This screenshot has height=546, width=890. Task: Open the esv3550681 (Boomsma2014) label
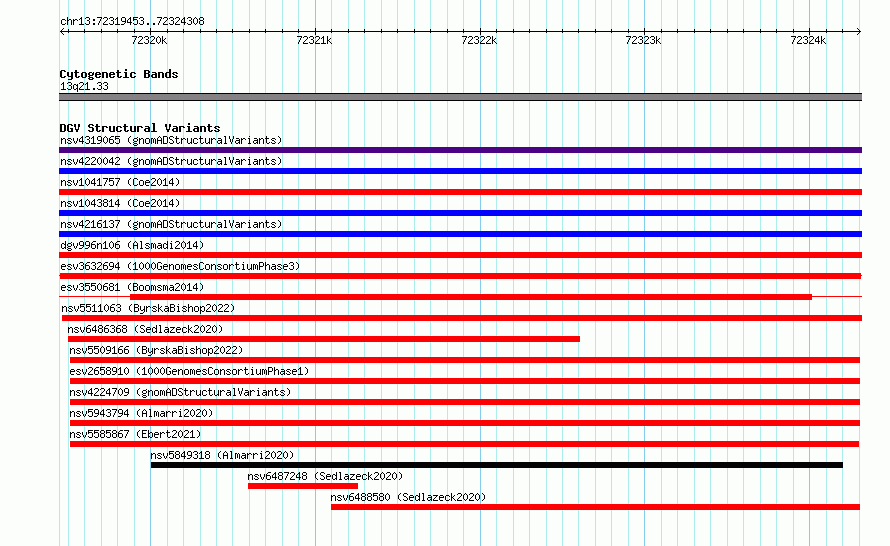pyautogui.click(x=132, y=287)
